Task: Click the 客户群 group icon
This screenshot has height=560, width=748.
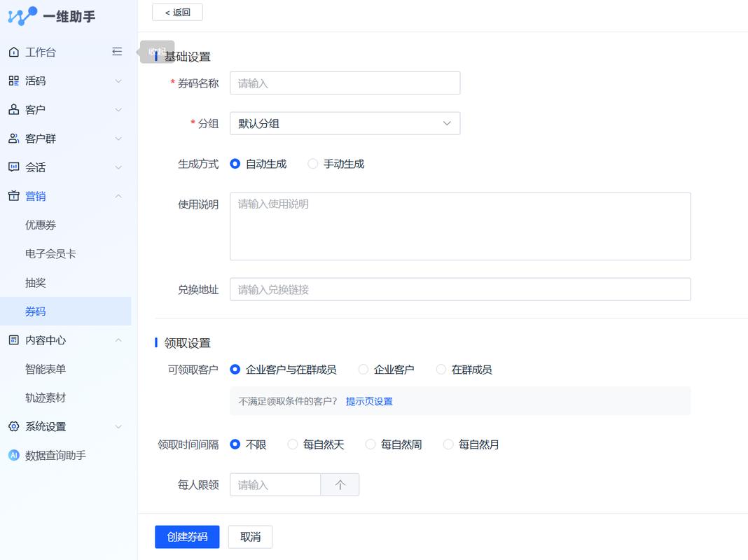Action: 14,139
